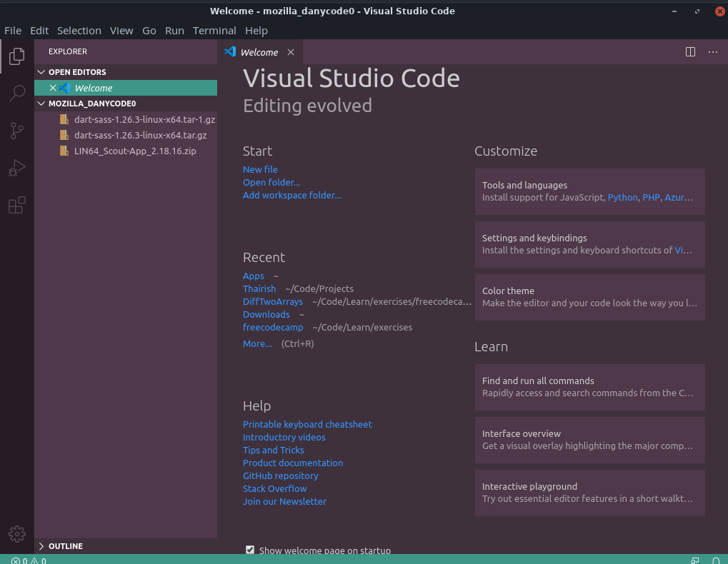The height and width of the screenshot is (564, 728).
Task: Collapse the Open Editors section
Action: click(41, 72)
